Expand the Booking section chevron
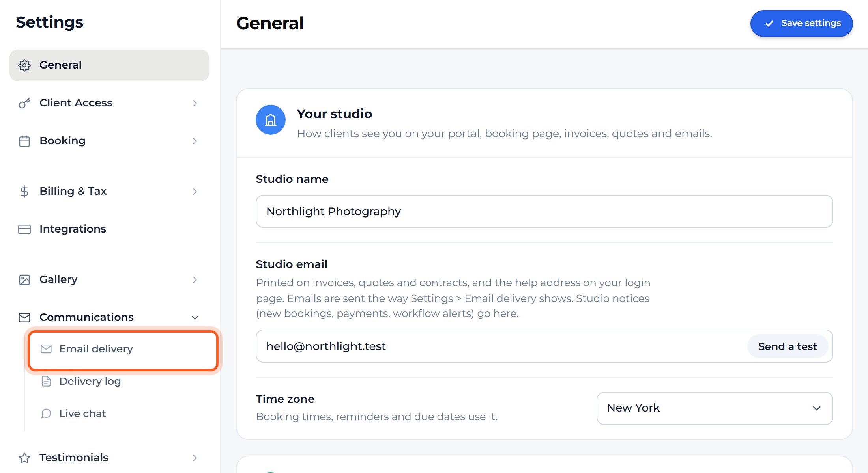Screen dimensions: 868x473 (195, 141)
